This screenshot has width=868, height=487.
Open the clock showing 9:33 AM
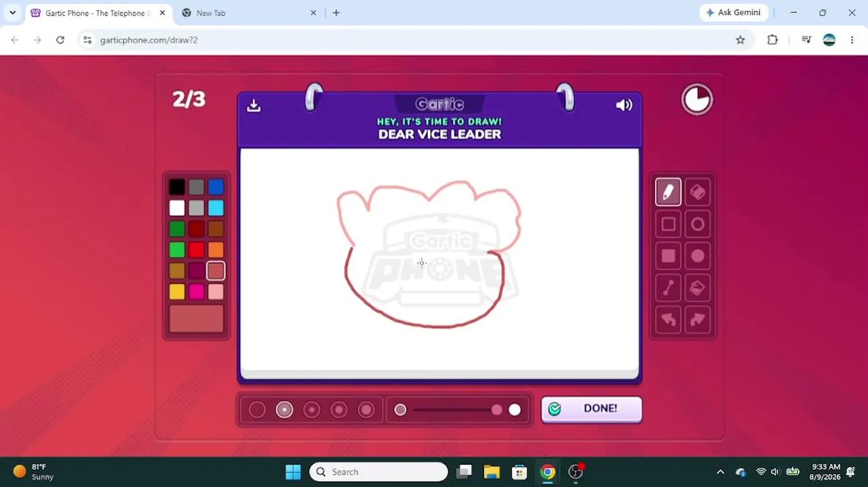click(x=824, y=471)
